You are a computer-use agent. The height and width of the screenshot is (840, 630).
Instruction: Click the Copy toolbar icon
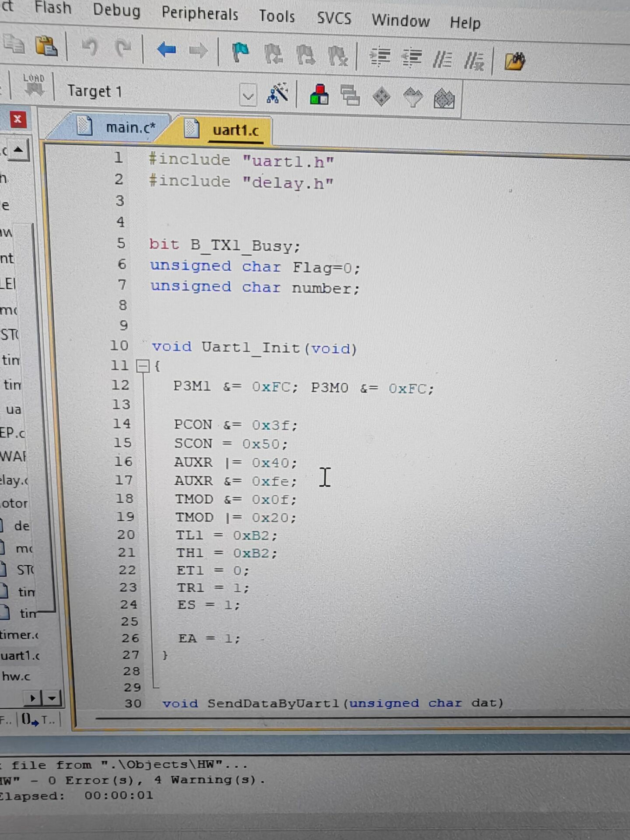tap(14, 44)
